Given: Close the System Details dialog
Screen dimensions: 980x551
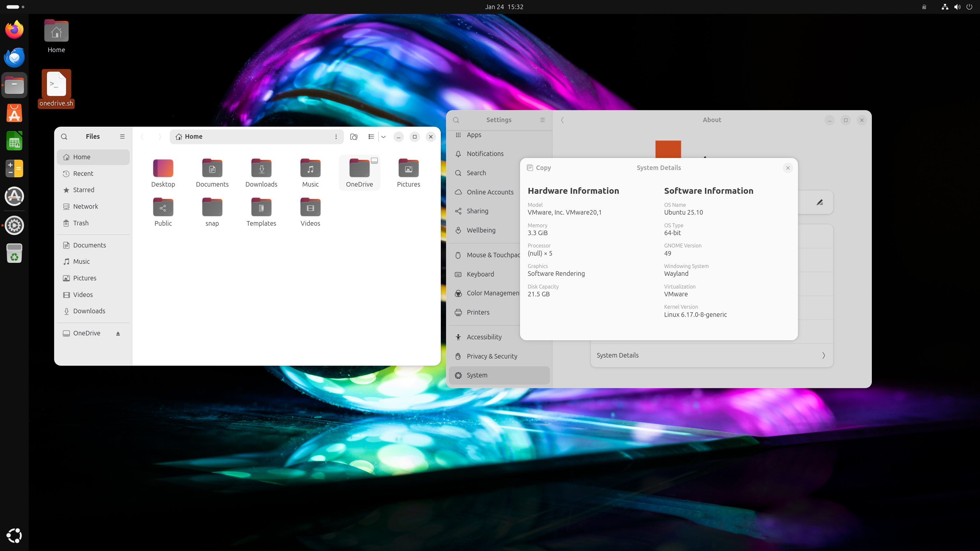Looking at the screenshot, I should coord(787,168).
